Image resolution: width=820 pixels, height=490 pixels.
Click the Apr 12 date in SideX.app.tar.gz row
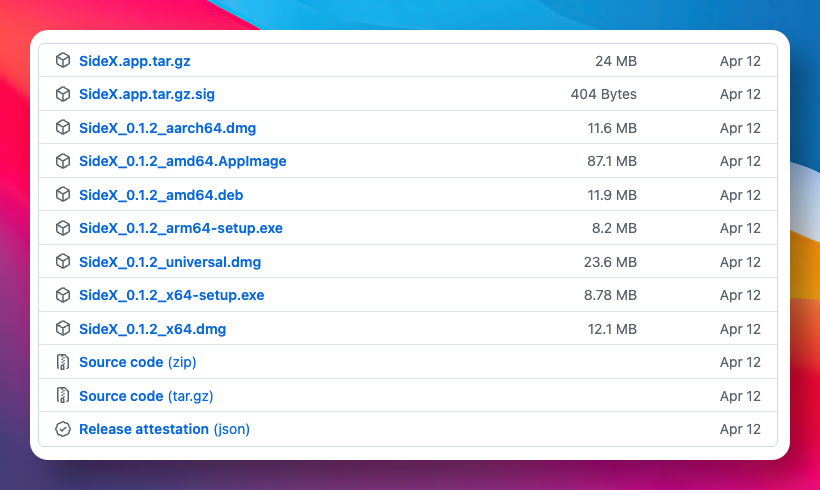(x=740, y=61)
